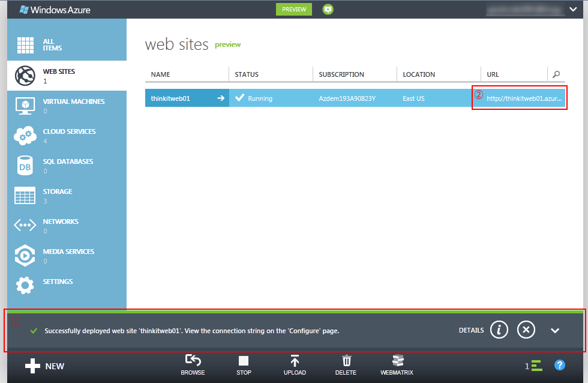Open the Media Services play icon
Image resolution: width=588 pixels, height=383 pixels.
coord(25,256)
